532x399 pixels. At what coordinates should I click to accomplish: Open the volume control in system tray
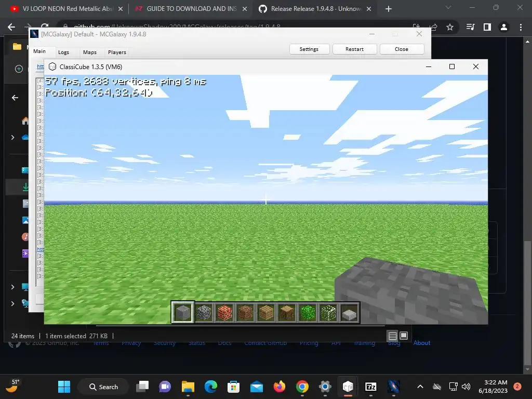tap(466, 387)
